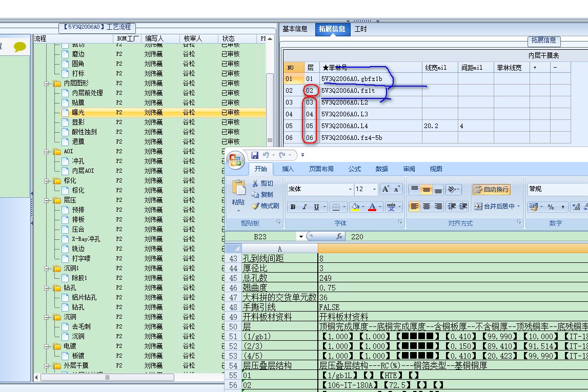588x392 pixels.
Task: Toggle Wrap Text (自动换行) button
Action: point(492,189)
